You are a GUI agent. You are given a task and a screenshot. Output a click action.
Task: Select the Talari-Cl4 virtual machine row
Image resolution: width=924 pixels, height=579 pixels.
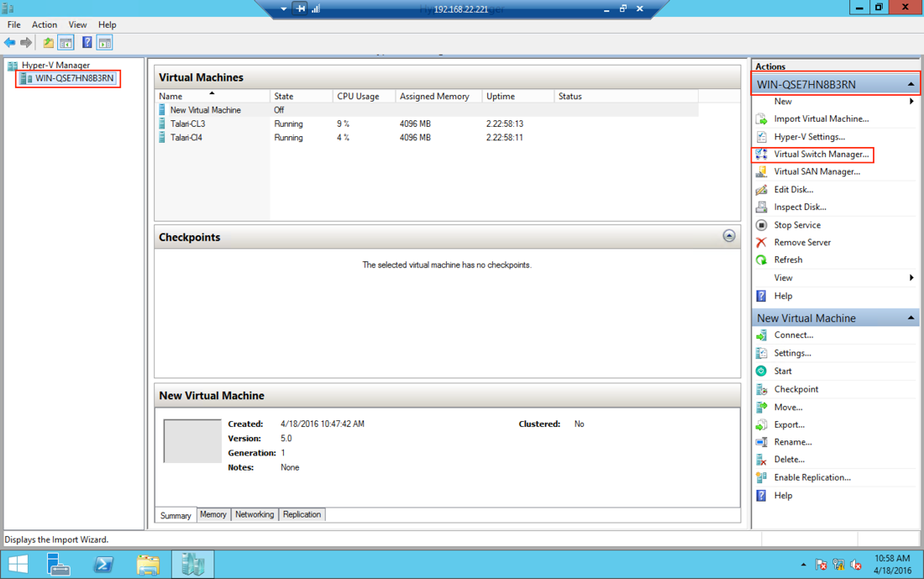pos(428,137)
